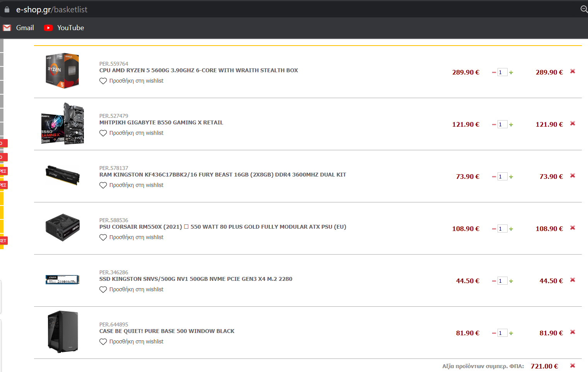Remove the Ryzen 5 5600G CPU from basket
The height and width of the screenshot is (372, 588).
tap(573, 71)
